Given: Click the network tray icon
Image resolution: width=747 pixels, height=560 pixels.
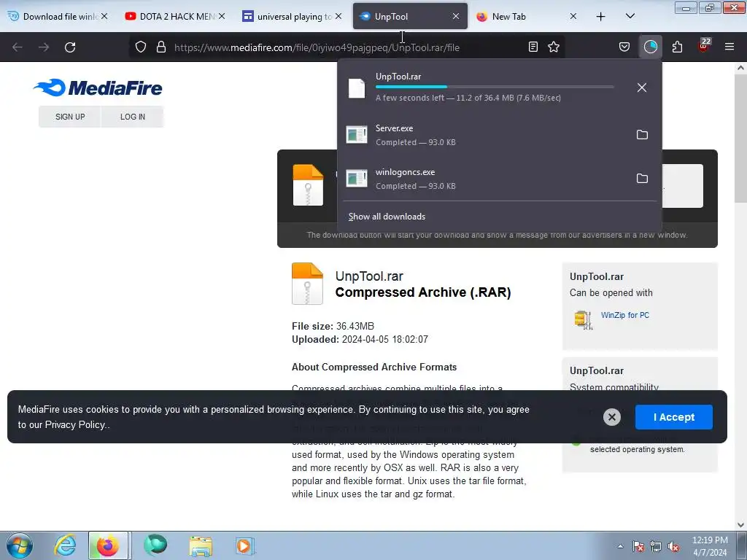Looking at the screenshot, I should point(656,546).
